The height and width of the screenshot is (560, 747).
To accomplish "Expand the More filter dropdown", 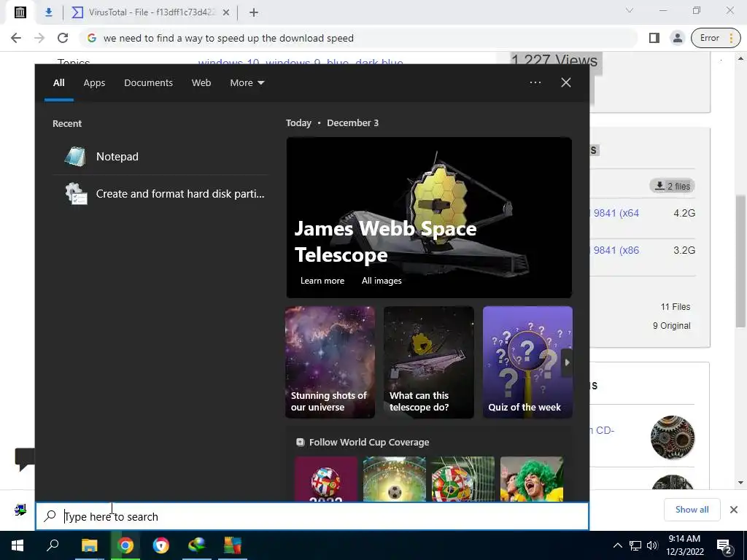I will click(247, 83).
